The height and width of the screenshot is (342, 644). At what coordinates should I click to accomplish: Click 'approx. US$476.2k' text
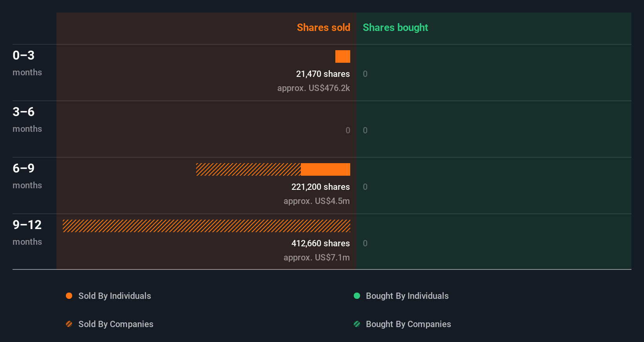313,88
